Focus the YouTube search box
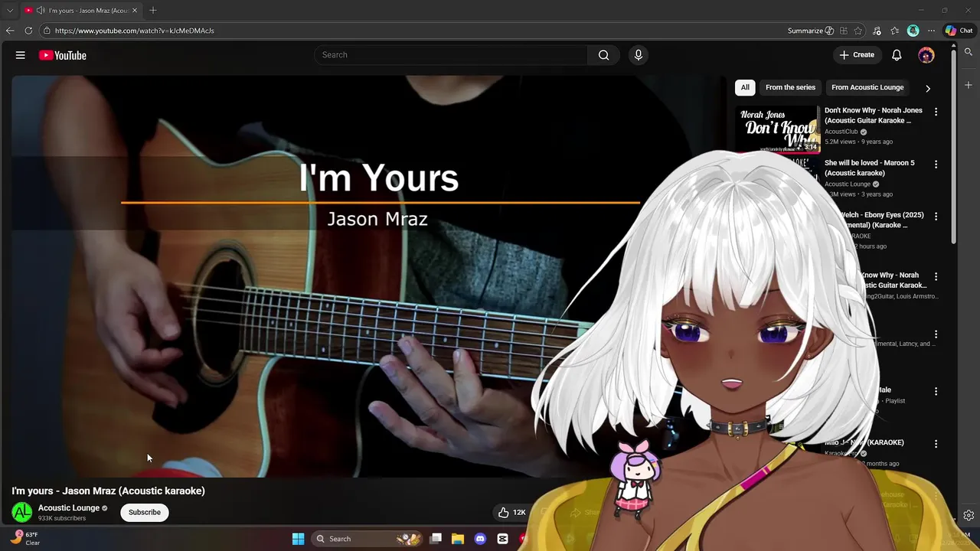The width and height of the screenshot is (980, 551). [x=451, y=55]
